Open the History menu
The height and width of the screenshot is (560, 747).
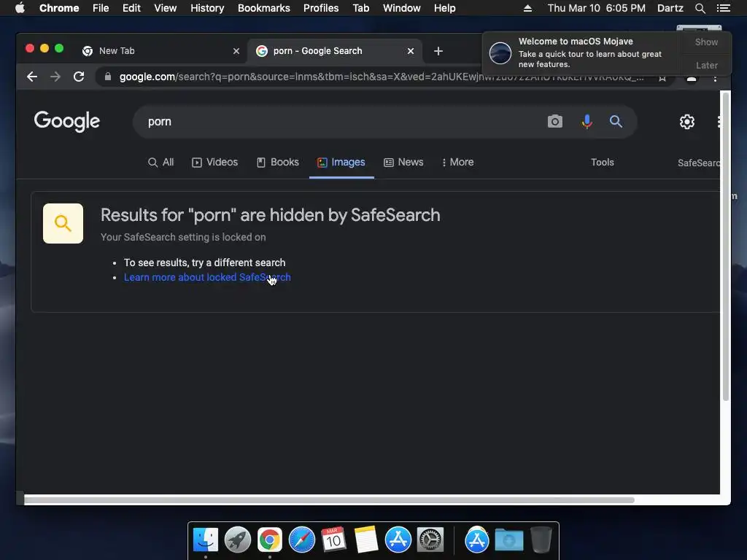207,8
